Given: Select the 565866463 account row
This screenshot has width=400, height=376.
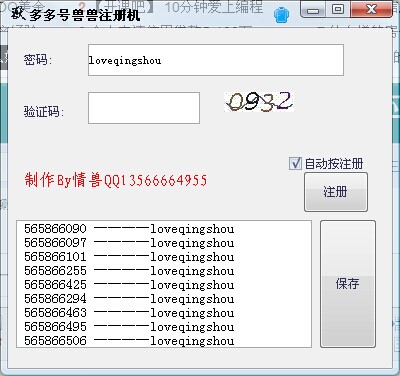Looking at the screenshot, I should 129,313.
